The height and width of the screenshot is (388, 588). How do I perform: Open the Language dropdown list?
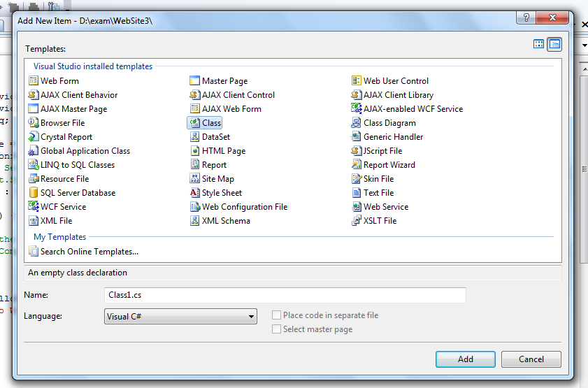[181, 317]
